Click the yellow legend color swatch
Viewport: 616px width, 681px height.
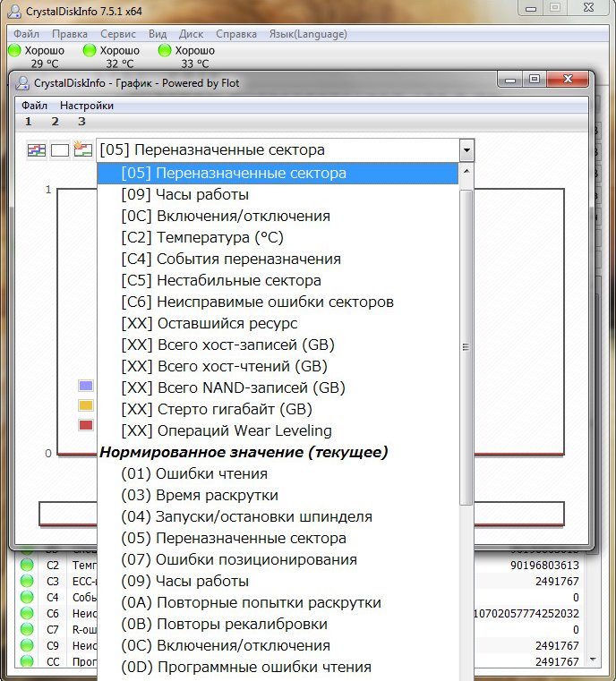[x=86, y=405]
